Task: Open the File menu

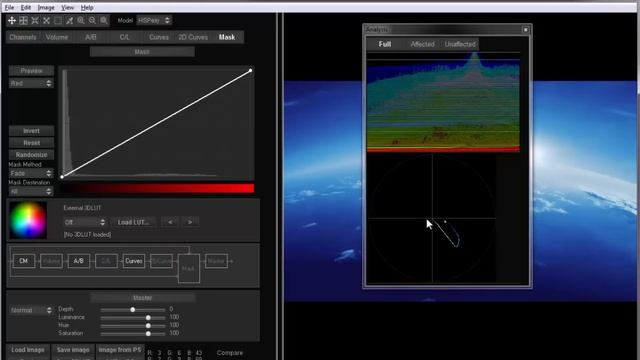Action: click(9, 8)
